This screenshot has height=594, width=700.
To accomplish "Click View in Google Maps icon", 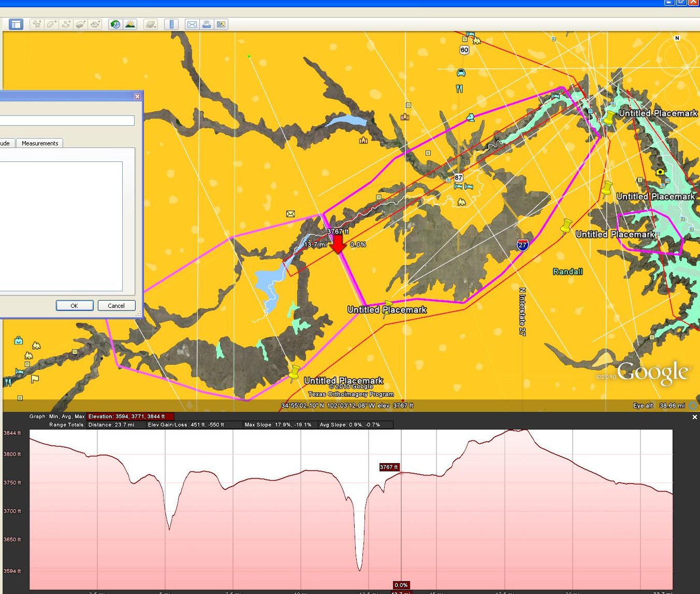I will [x=221, y=24].
